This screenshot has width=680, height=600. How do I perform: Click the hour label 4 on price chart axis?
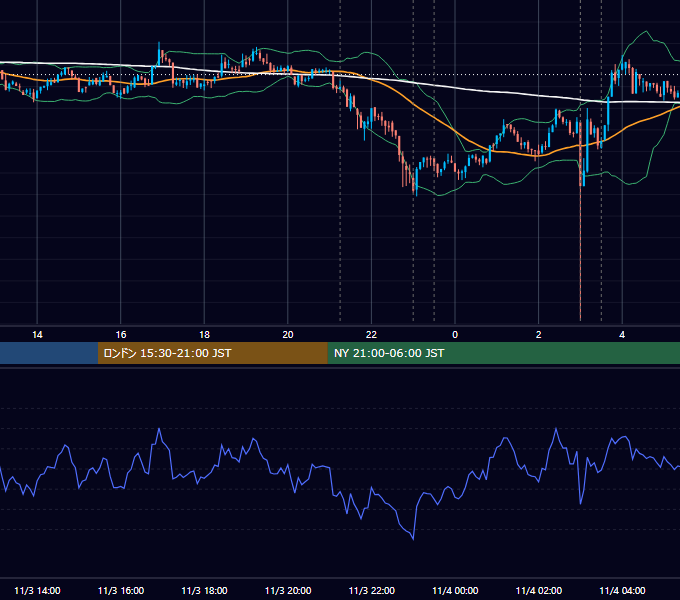tap(622, 335)
